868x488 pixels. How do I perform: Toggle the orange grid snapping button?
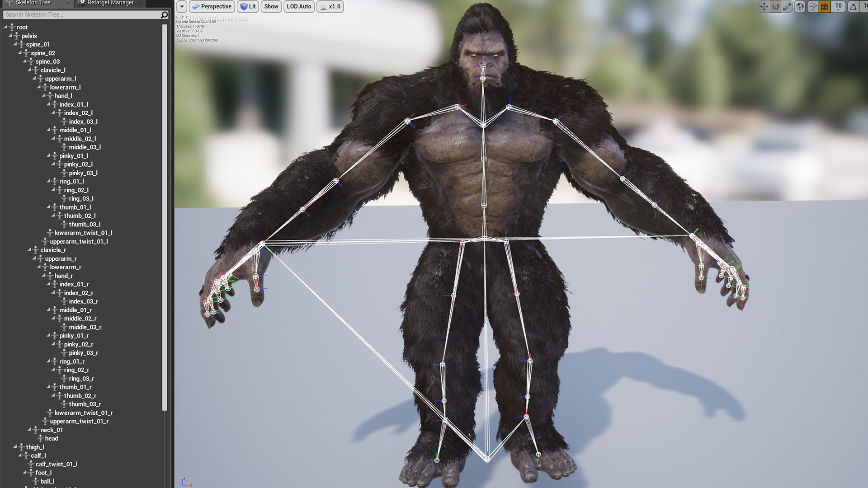[825, 6]
